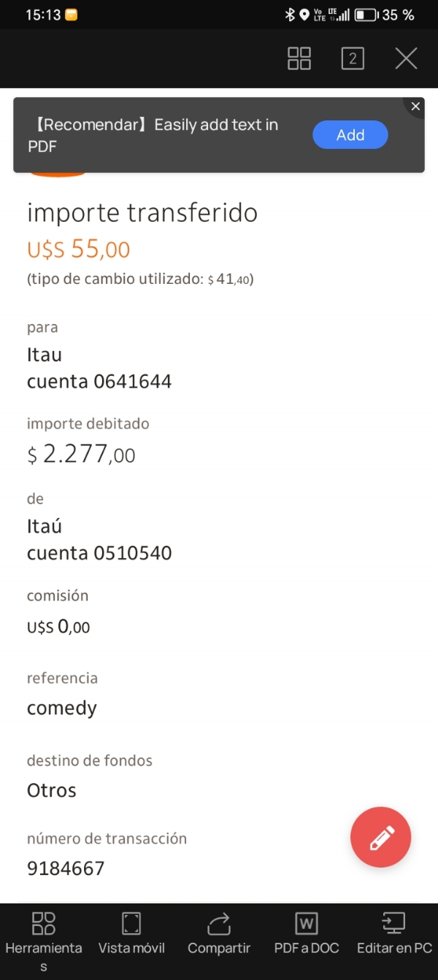Image resolution: width=438 pixels, height=980 pixels.
Task: Tap the Bluetooth status bar icon
Action: pos(290,15)
